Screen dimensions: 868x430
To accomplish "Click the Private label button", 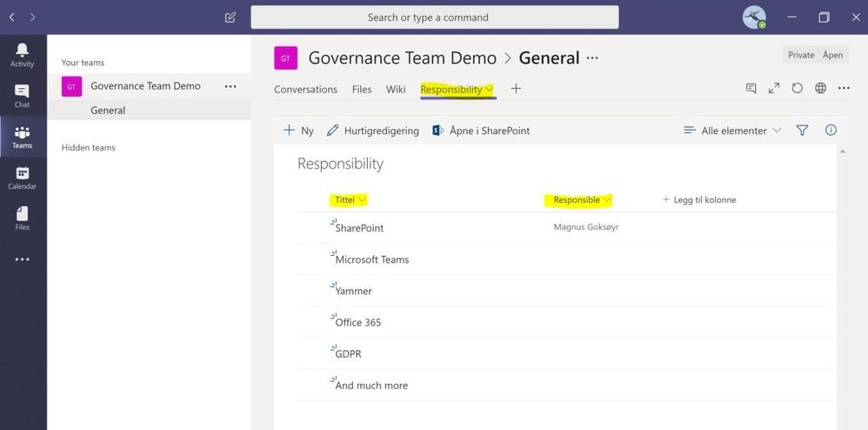I will [801, 55].
